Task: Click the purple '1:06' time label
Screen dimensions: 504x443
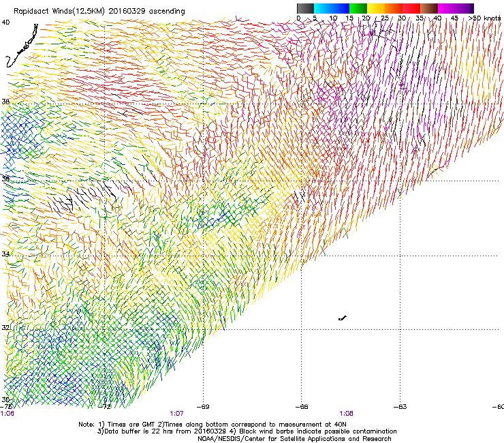Action: tap(7, 414)
